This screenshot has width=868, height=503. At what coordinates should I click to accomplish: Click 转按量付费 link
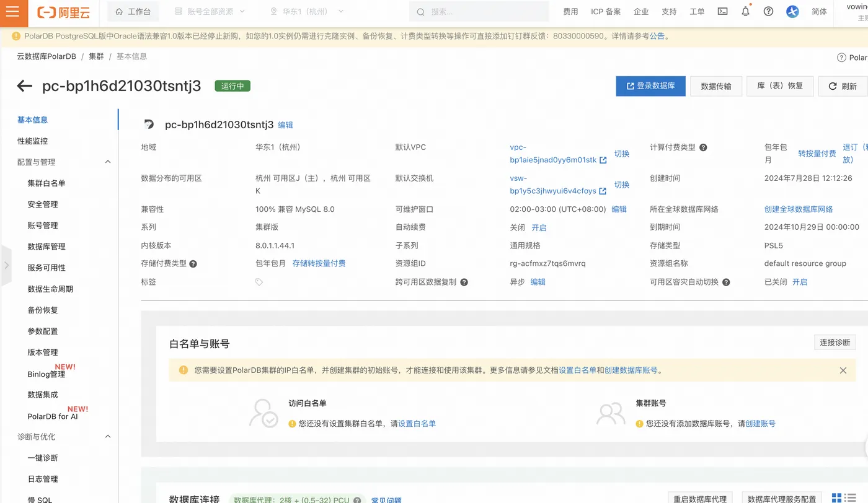coord(817,154)
